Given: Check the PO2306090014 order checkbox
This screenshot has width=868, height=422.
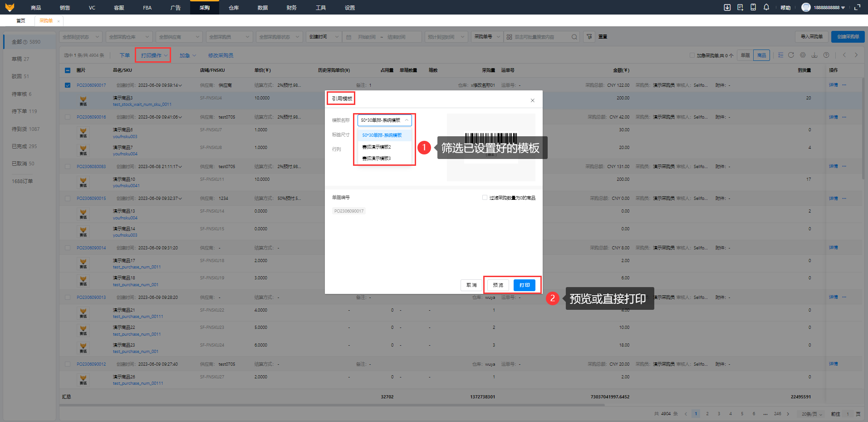Looking at the screenshot, I should pos(68,248).
